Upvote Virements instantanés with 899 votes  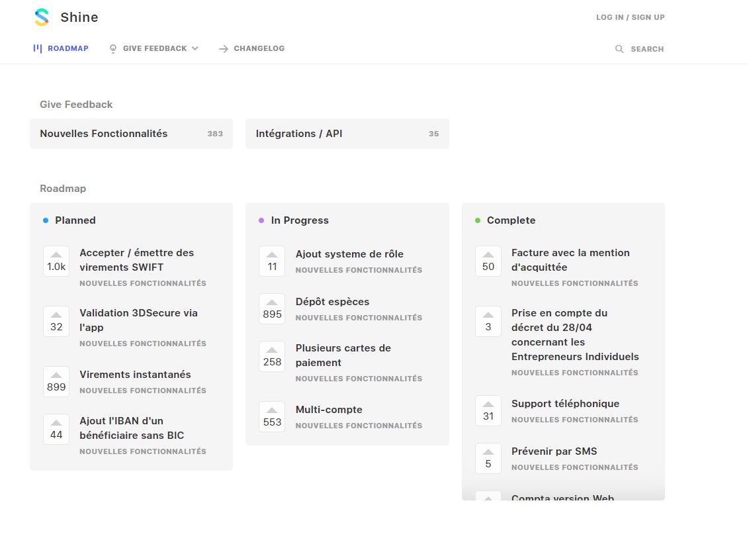coord(56,381)
